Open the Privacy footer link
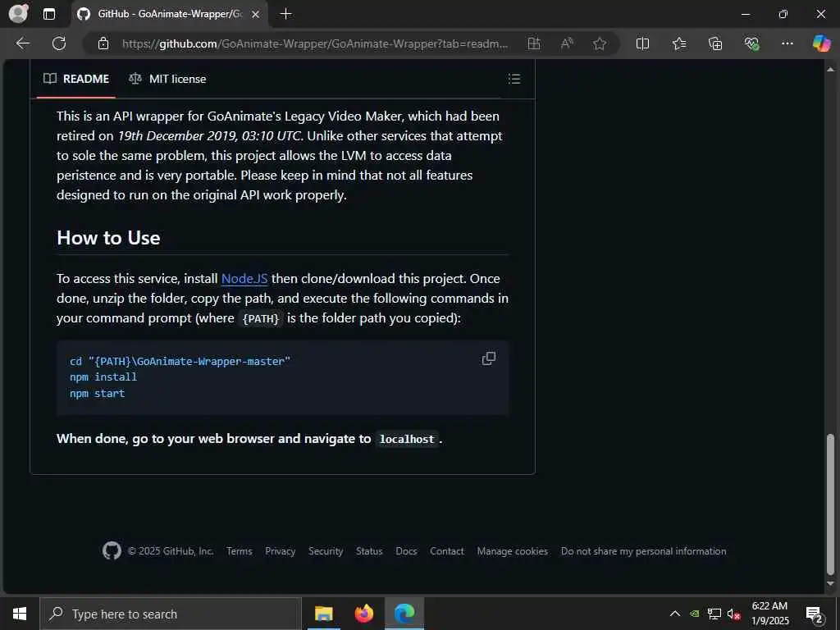The image size is (840, 630). coord(281,551)
